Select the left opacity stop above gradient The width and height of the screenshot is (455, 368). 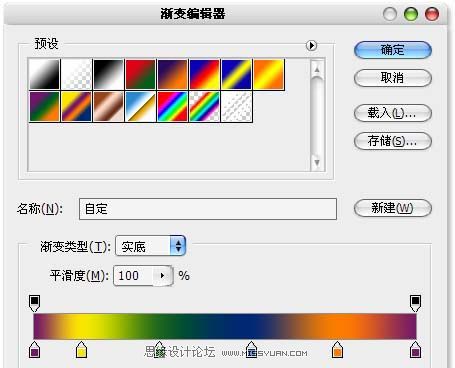click(34, 303)
